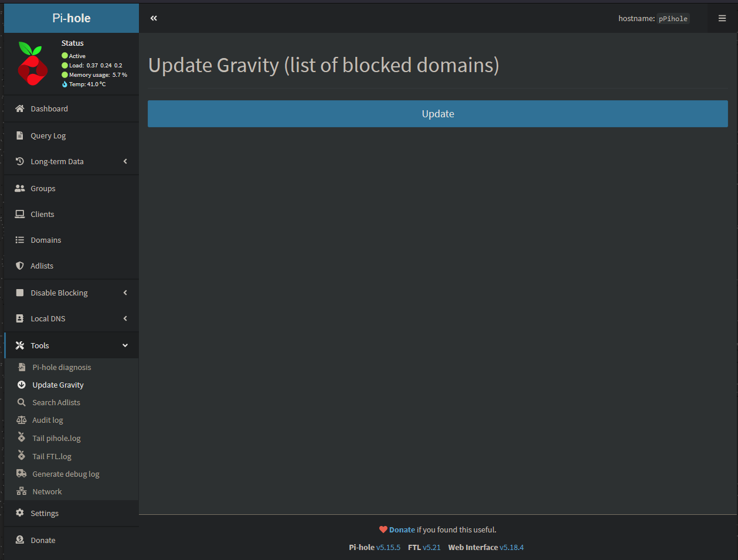Click the Settings gear icon
This screenshot has width=738, height=560.
coord(20,513)
